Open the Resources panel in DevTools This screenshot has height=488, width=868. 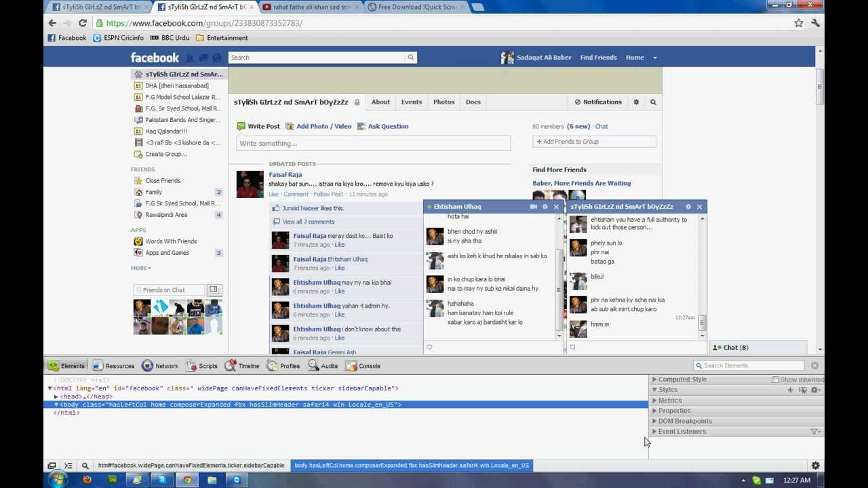113,366
